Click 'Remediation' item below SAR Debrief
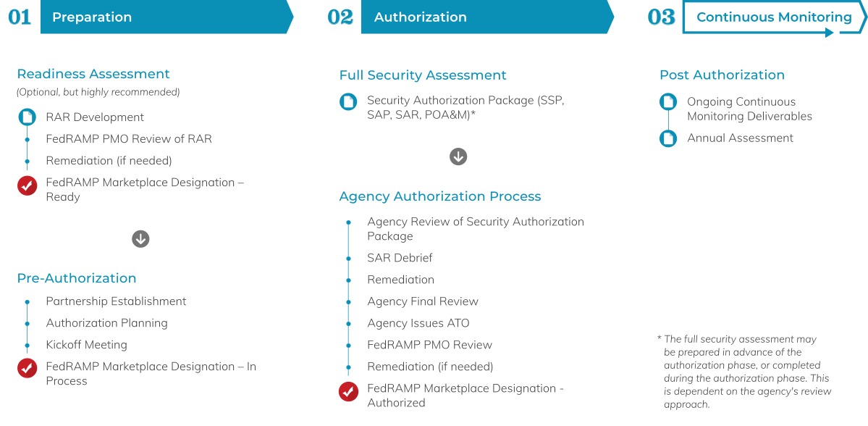This screenshot has width=868, height=426. [x=401, y=280]
